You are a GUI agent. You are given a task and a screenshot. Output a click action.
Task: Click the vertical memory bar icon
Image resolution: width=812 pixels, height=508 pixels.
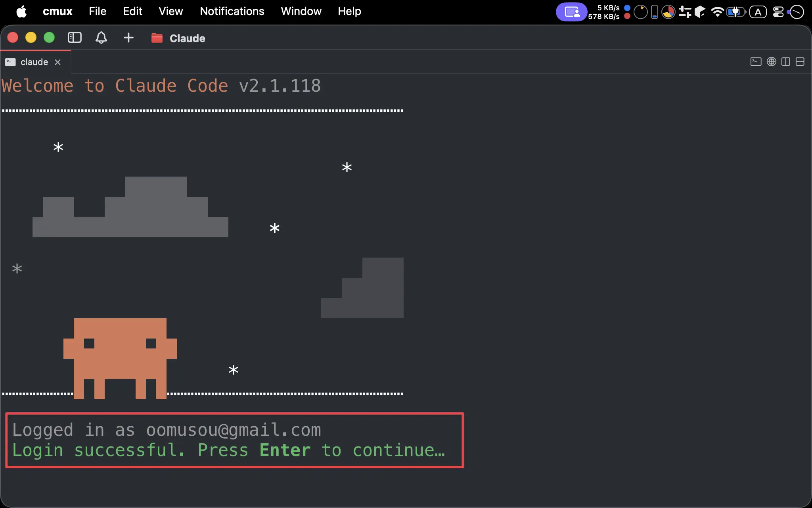655,12
